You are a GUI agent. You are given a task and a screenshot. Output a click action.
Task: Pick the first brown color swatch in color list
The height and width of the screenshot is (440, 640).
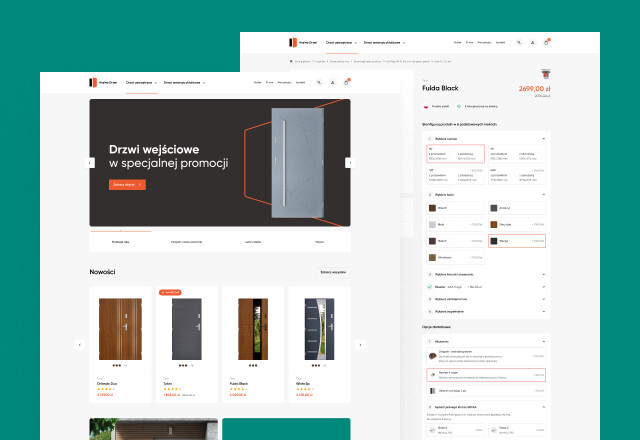pyautogui.click(x=432, y=208)
